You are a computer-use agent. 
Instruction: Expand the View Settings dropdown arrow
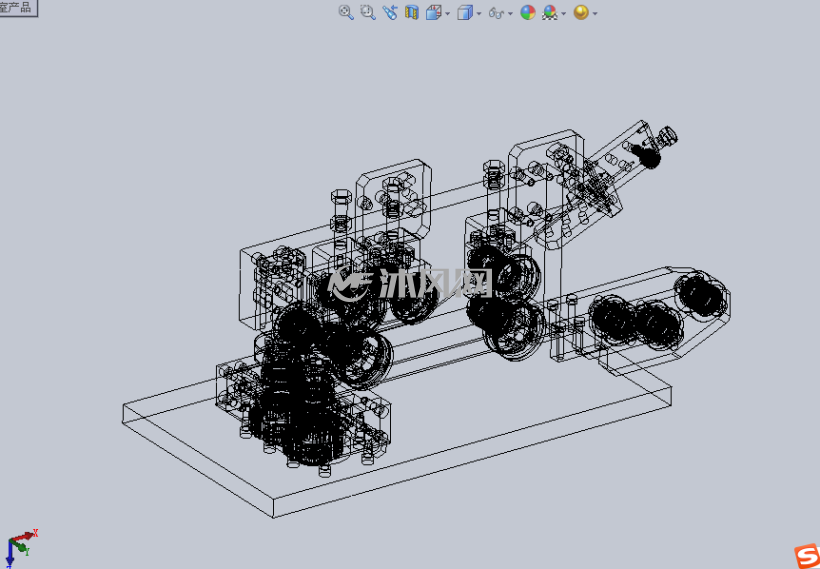tap(595, 14)
